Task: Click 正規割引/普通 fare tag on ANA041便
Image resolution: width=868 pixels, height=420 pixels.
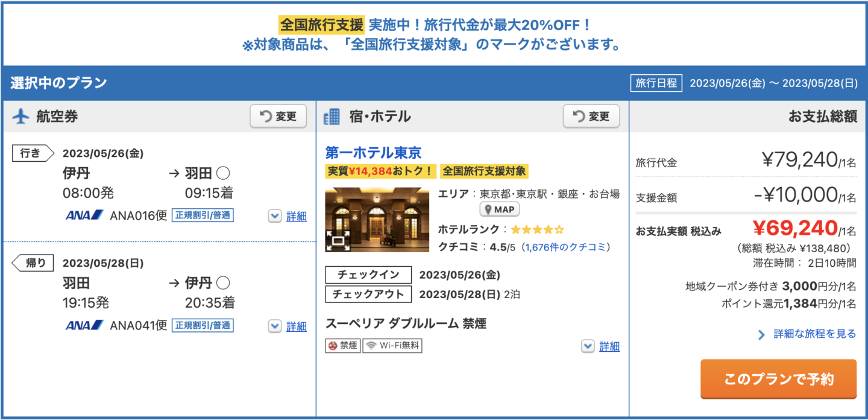Action: point(203,326)
